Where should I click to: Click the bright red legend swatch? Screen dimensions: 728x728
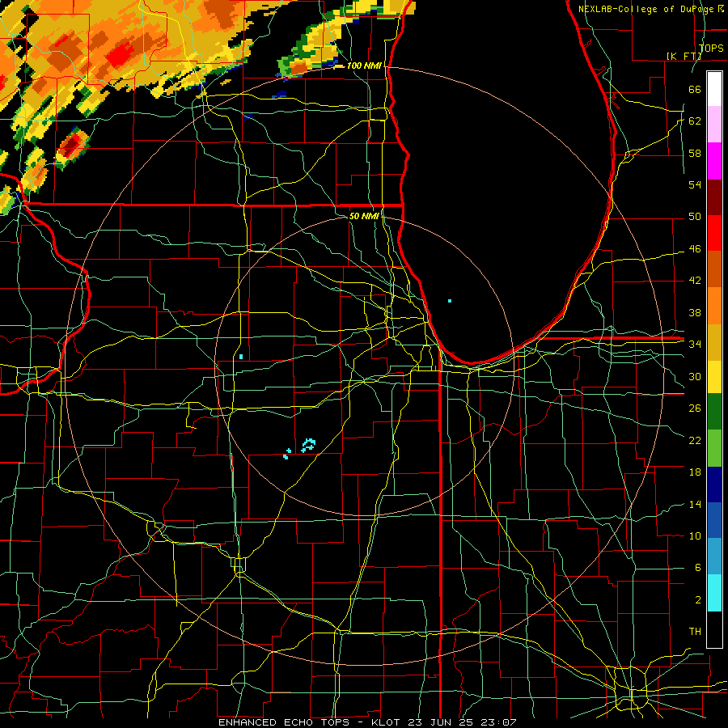[x=714, y=233]
